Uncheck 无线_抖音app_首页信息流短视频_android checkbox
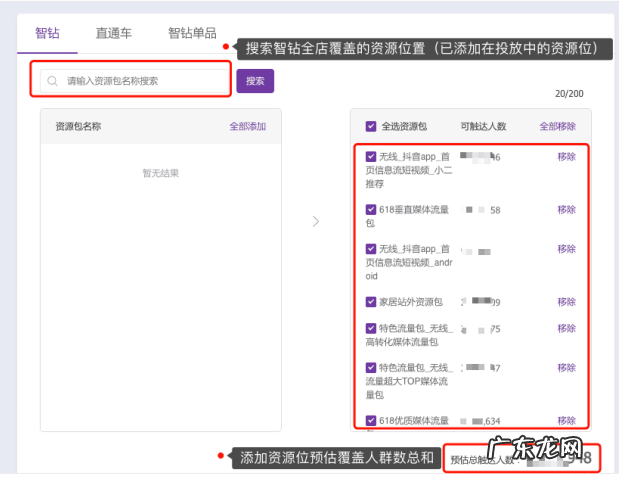 [371, 249]
